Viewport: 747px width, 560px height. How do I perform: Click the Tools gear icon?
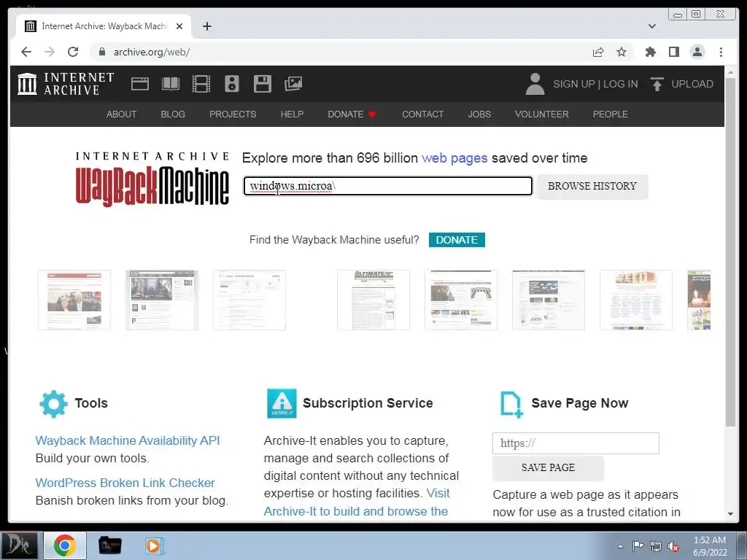pos(53,404)
